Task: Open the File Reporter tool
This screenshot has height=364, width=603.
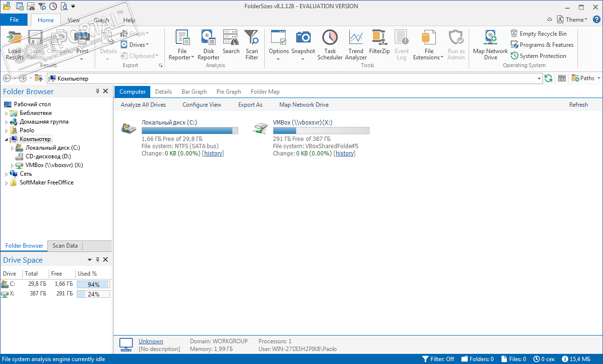Action: pos(182,44)
